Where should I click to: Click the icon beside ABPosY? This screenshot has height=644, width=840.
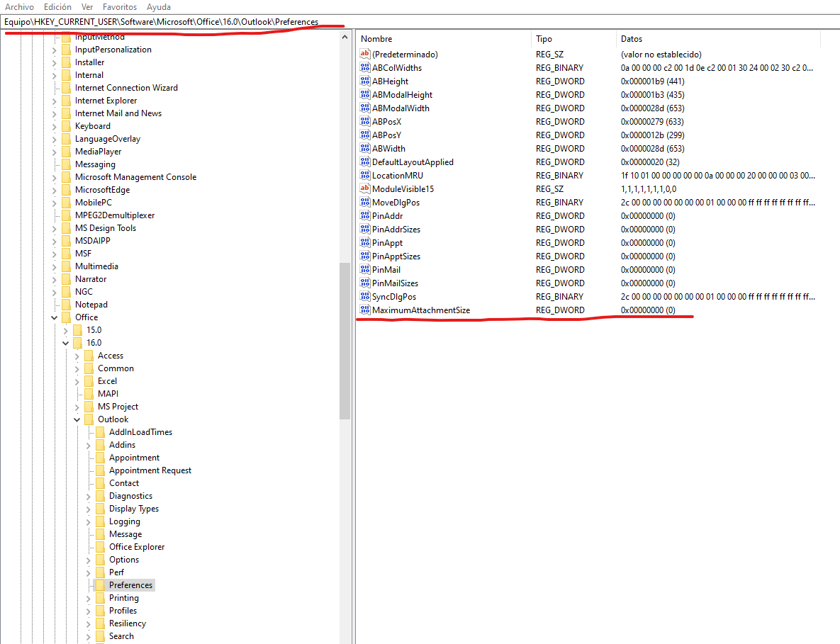point(365,135)
